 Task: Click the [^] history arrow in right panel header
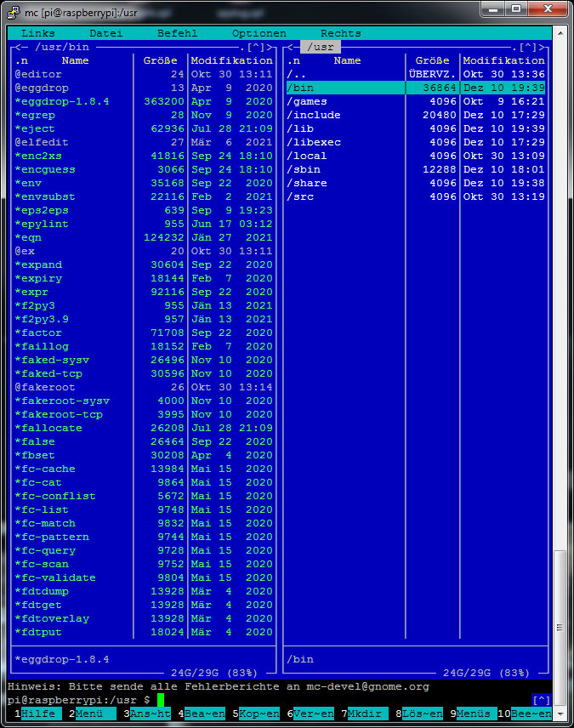[531, 48]
